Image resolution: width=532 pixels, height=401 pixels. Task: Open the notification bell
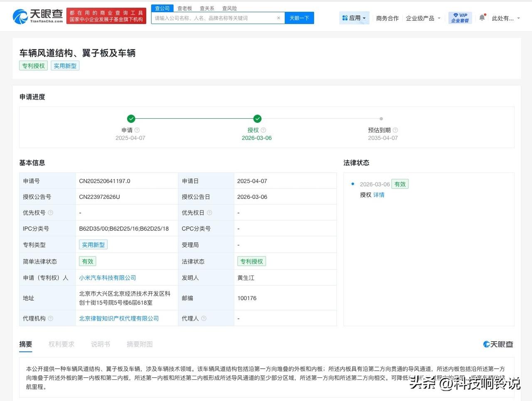[x=481, y=17]
